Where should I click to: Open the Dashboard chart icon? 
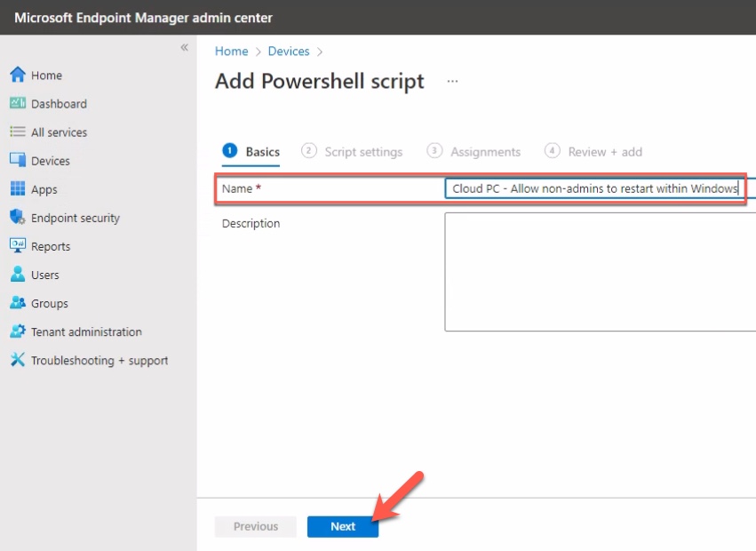click(18, 103)
